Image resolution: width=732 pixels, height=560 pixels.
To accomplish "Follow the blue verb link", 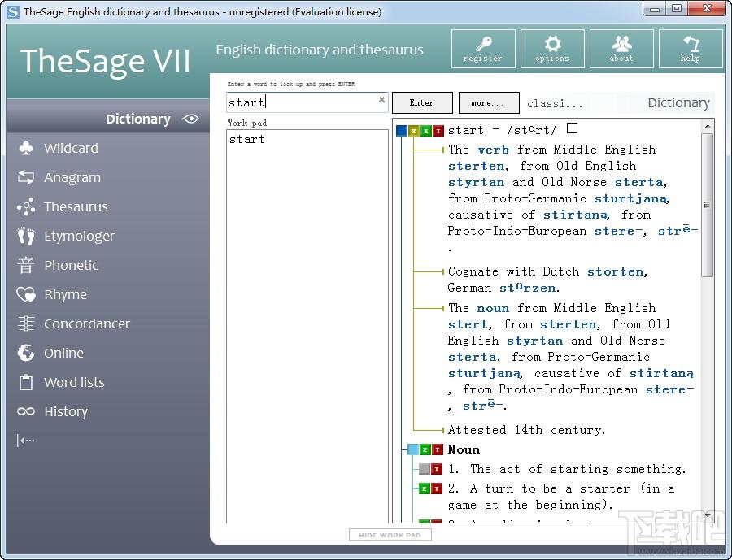I will tap(493, 150).
